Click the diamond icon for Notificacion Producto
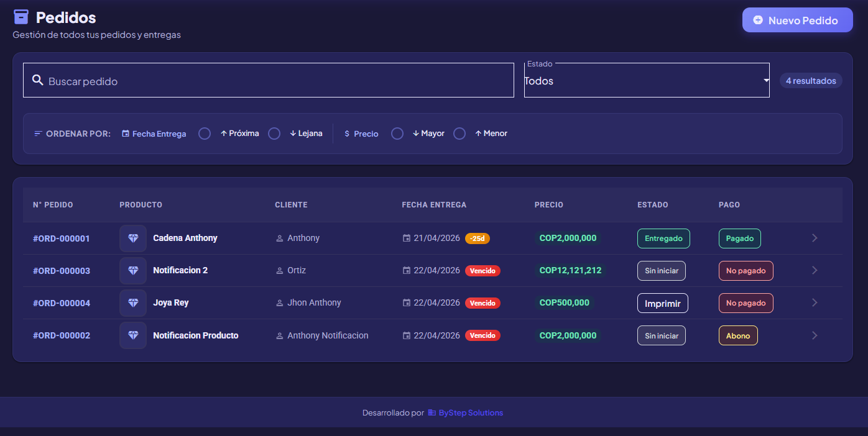The height and width of the screenshot is (436, 868). pos(133,335)
